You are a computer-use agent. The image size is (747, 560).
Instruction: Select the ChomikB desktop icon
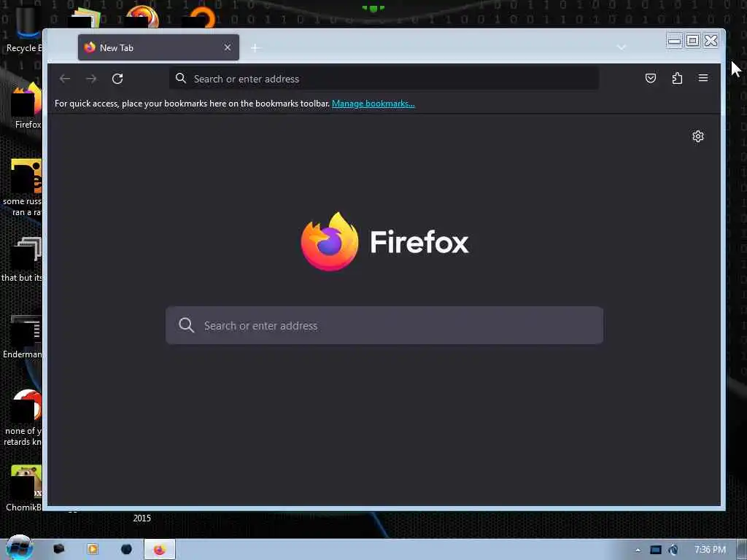click(24, 489)
